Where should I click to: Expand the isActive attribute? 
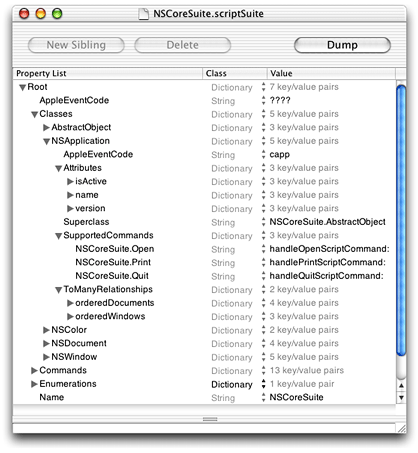(x=70, y=181)
